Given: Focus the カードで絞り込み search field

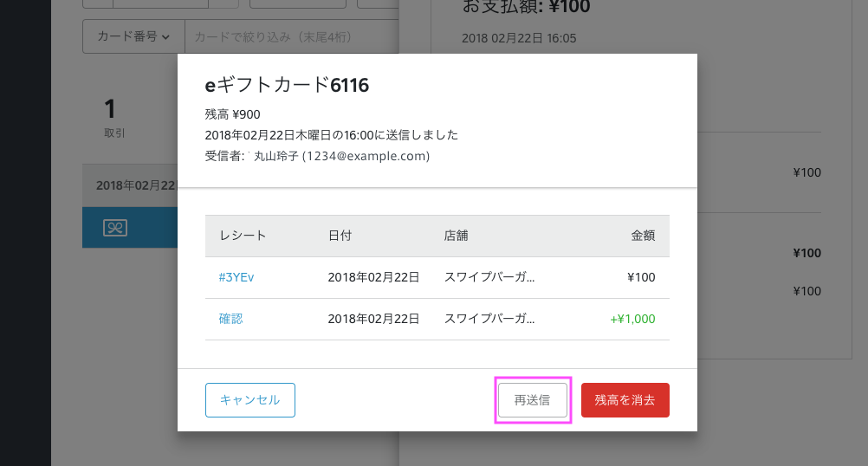Looking at the screenshot, I should coord(286,36).
